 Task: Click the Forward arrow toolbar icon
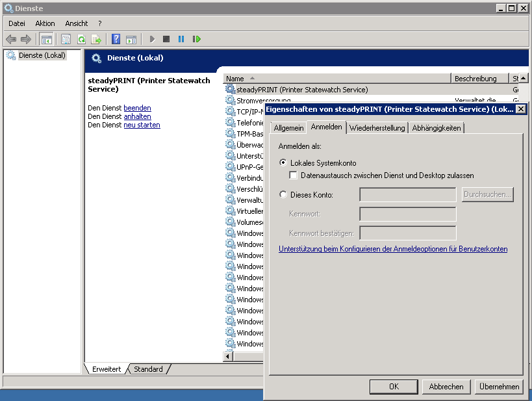[26, 40]
